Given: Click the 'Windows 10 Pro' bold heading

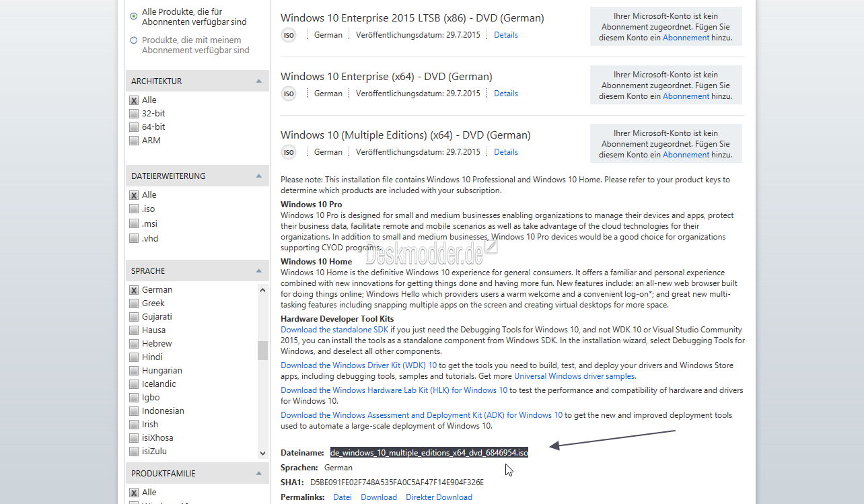Looking at the screenshot, I should (x=311, y=205).
